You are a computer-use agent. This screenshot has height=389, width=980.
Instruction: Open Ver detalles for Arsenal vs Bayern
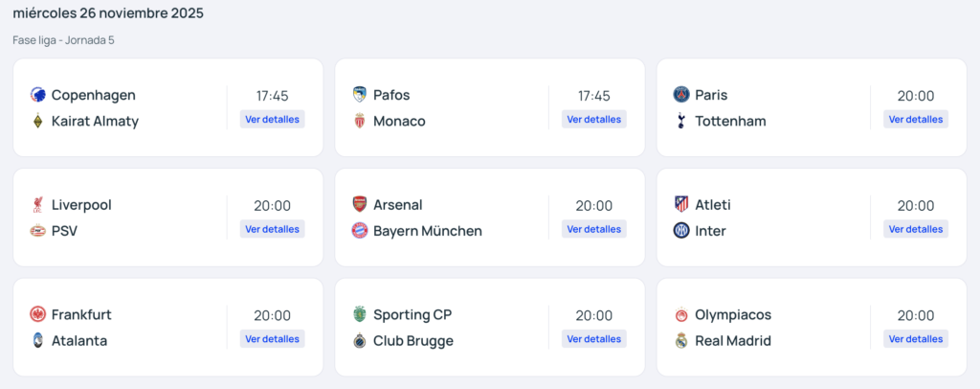pos(593,229)
